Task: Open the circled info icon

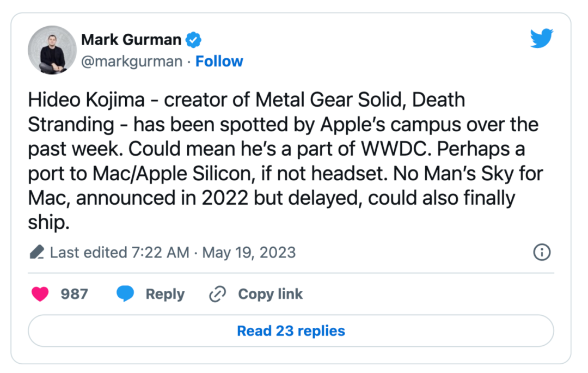Action: pyautogui.click(x=542, y=253)
